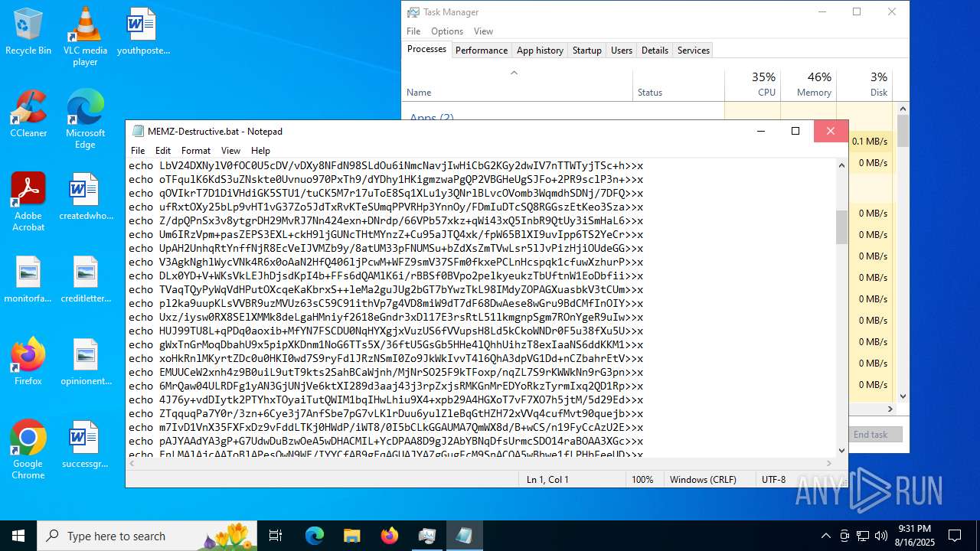
Task: Click Task Manager scrollbar up arrow
Action: (x=903, y=109)
